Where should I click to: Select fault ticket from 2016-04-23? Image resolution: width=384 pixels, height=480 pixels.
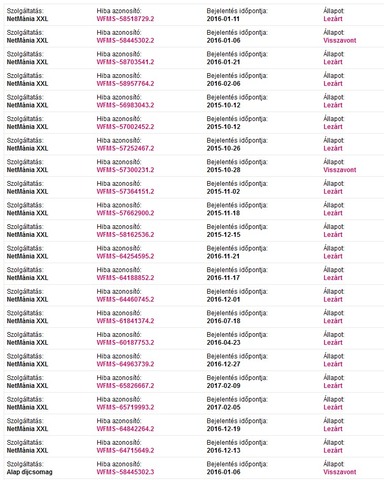point(125,343)
